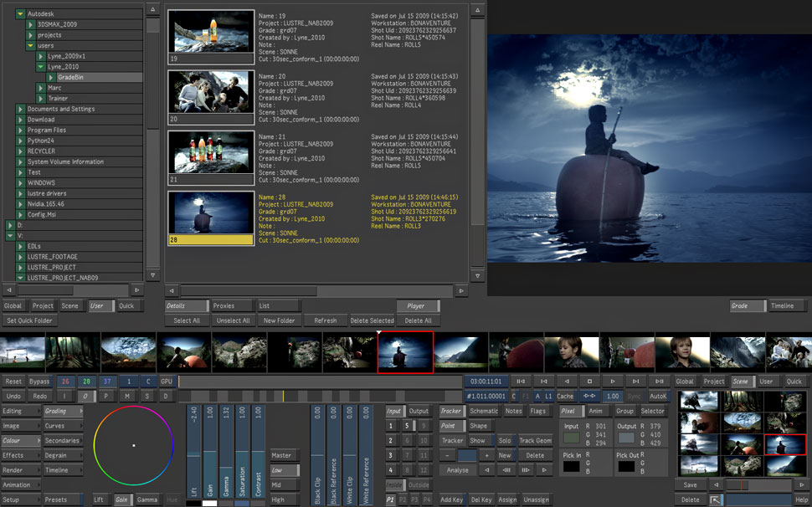Step forward one frame in transport controls
The width and height of the screenshot is (812, 507).
[x=635, y=382]
